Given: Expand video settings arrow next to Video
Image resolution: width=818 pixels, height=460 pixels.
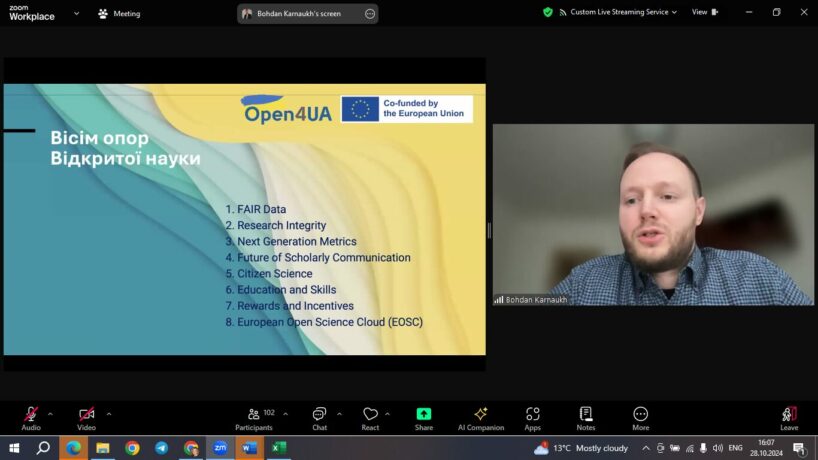Looking at the screenshot, I should tap(109, 413).
